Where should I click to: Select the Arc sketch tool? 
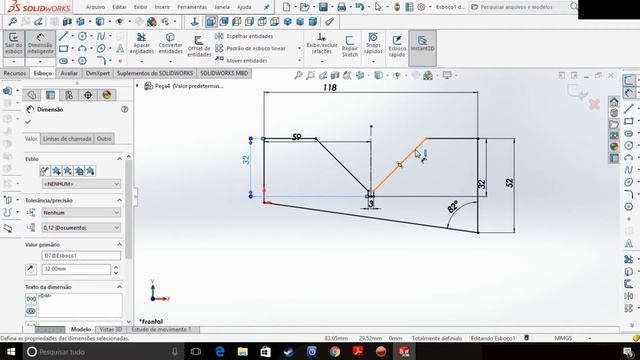(82, 49)
